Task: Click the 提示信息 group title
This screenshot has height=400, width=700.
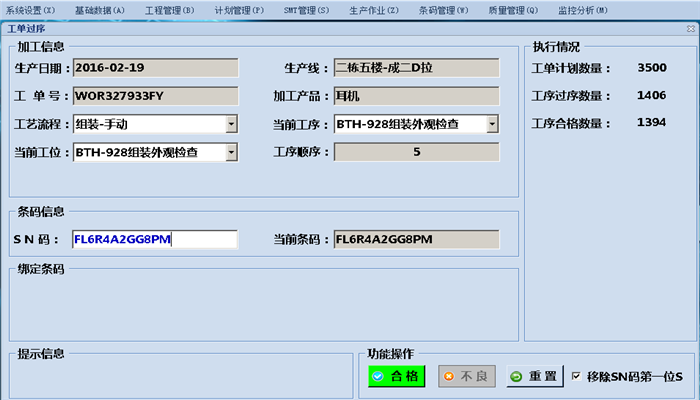Action: (x=41, y=354)
